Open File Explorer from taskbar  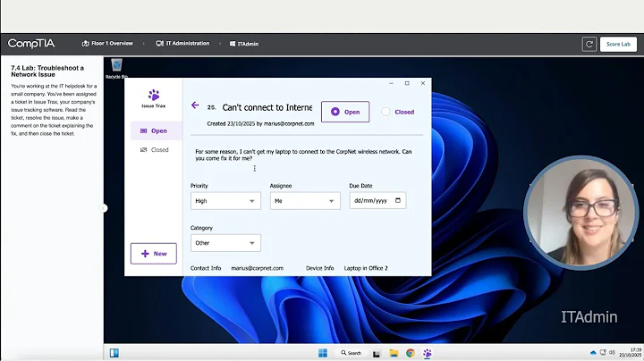coord(394,353)
